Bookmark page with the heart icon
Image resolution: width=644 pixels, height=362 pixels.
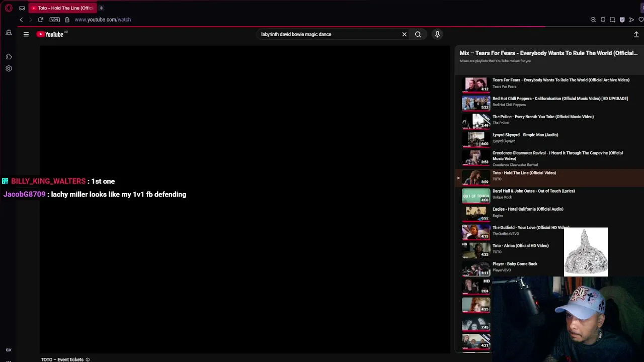coord(641,20)
